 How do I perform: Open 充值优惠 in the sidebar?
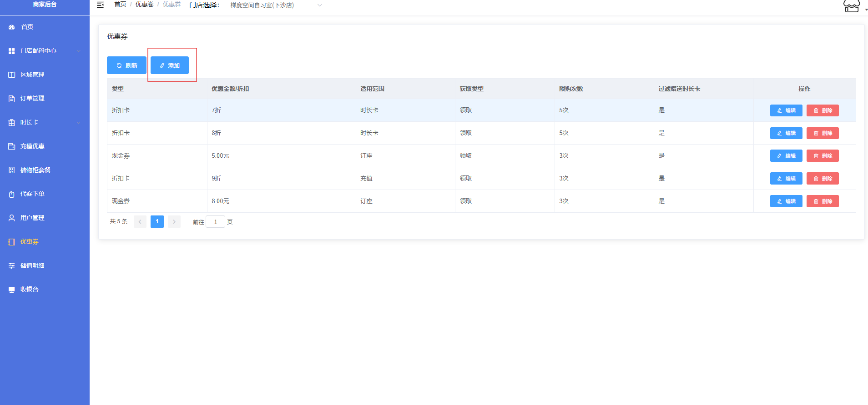pos(32,146)
